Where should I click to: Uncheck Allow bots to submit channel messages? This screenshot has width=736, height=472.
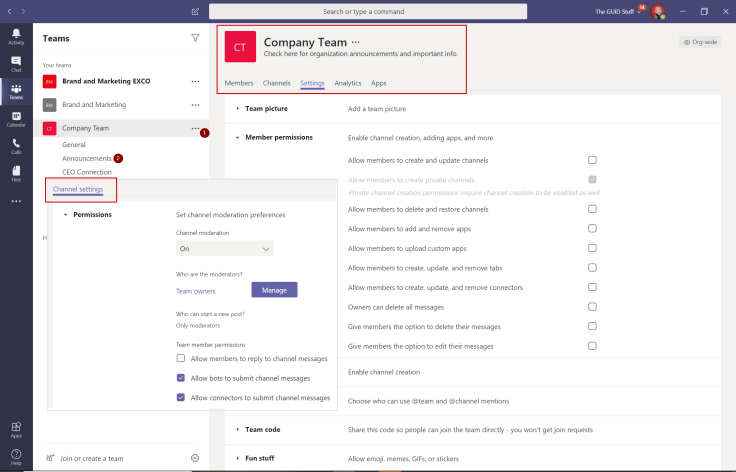point(181,378)
